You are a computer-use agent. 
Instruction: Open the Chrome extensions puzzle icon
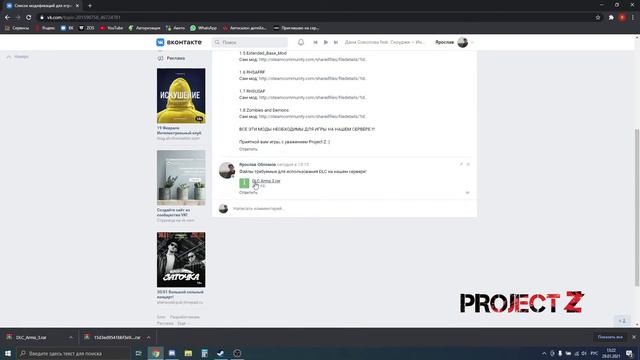click(x=611, y=18)
